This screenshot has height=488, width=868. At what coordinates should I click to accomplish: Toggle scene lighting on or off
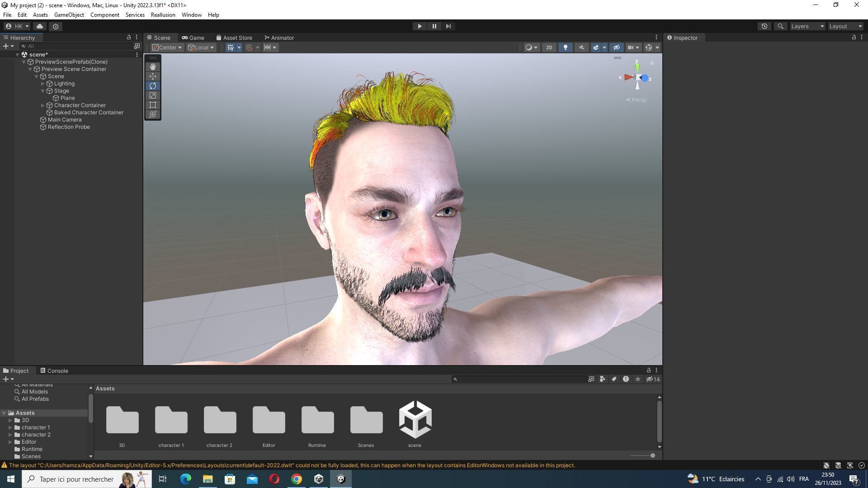point(565,47)
